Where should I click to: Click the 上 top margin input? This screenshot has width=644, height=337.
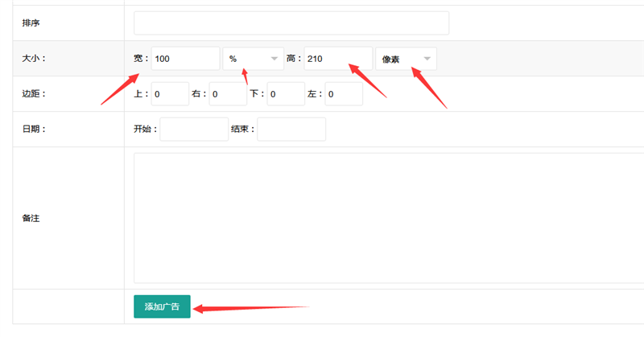click(x=170, y=94)
